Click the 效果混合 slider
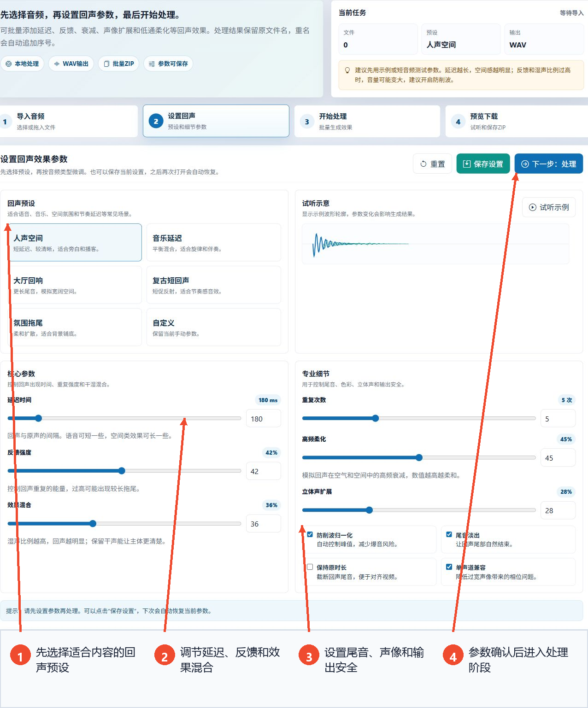Viewport: 588px width, 708px height. pyautogui.click(x=124, y=523)
